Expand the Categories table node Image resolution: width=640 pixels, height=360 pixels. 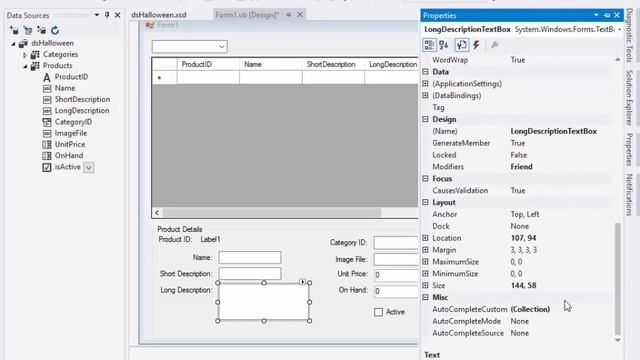click(25, 55)
